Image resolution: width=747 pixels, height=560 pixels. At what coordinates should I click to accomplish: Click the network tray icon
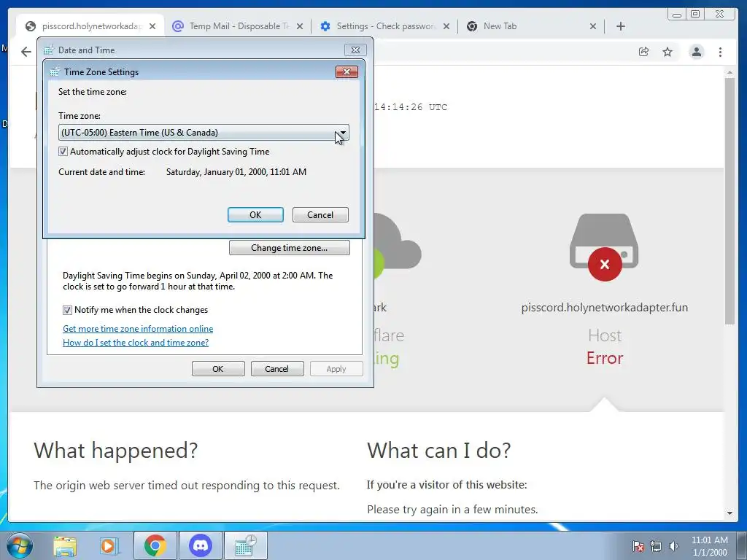(x=656, y=546)
